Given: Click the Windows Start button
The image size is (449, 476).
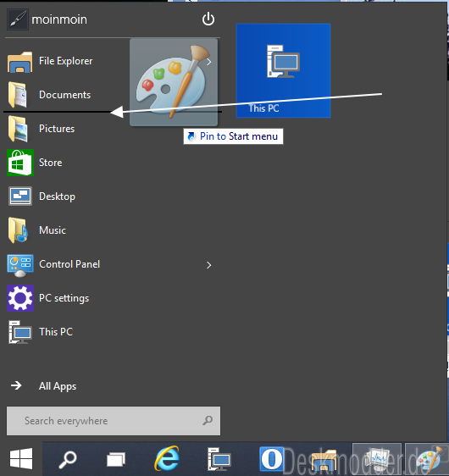Looking at the screenshot, I should (21, 459).
